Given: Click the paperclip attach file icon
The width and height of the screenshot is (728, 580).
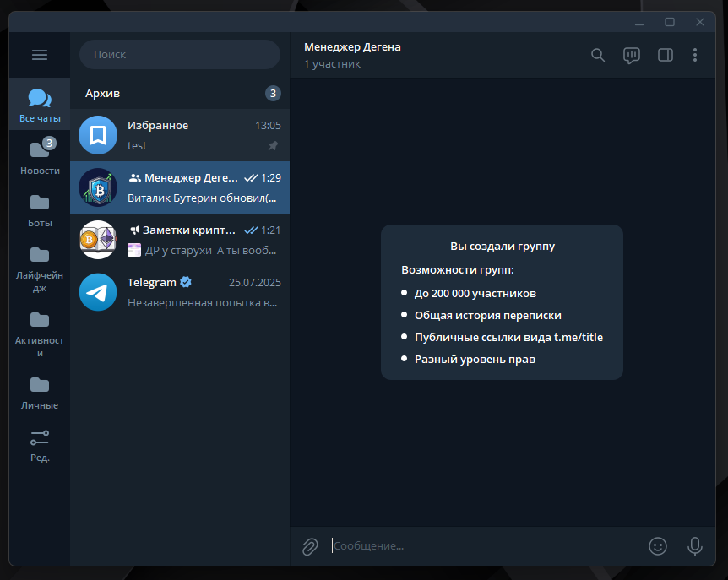Looking at the screenshot, I should tap(310, 546).
